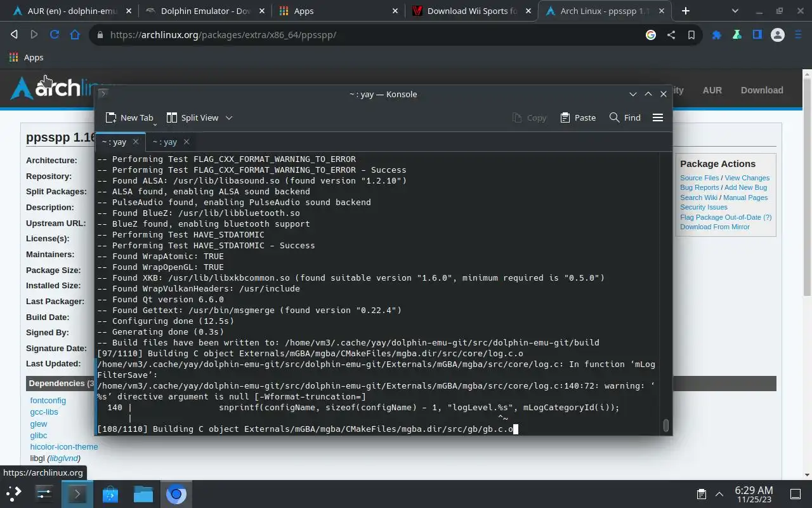Open View Changes link
This screenshot has width=812, height=508.
point(747,178)
